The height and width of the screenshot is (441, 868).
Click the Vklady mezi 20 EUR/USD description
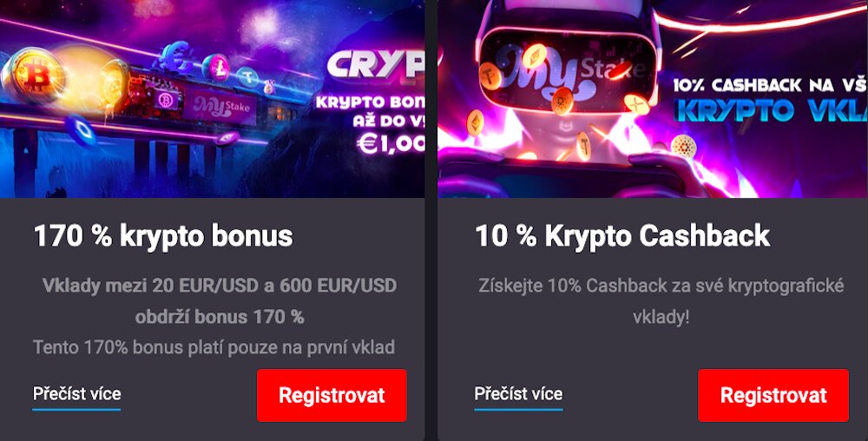(x=220, y=301)
